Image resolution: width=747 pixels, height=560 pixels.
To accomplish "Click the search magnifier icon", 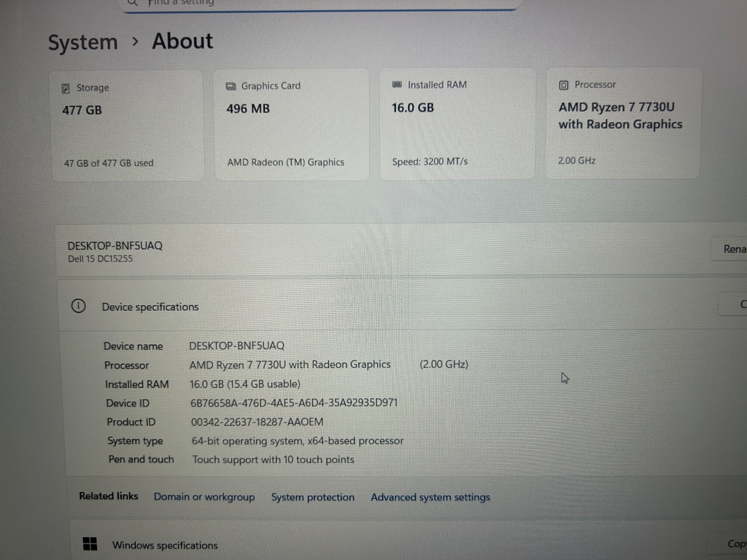I will (133, 2).
